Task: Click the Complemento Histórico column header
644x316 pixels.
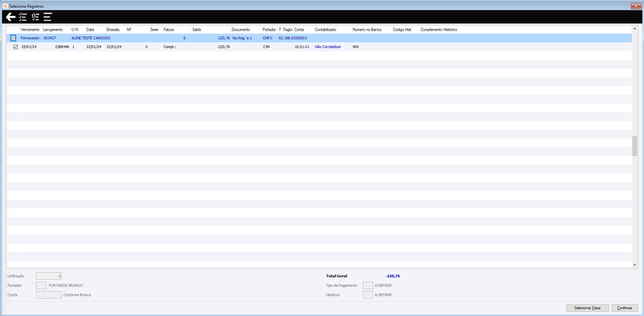Action: click(439, 30)
